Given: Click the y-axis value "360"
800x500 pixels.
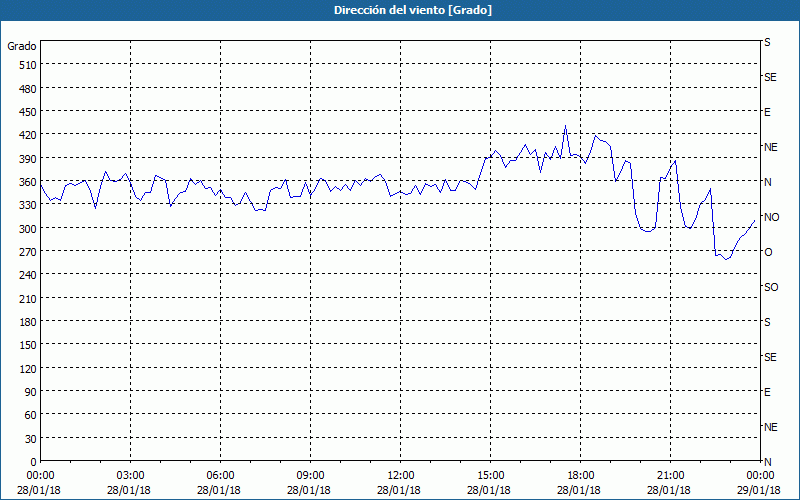Looking at the screenshot, I should coord(28,182).
